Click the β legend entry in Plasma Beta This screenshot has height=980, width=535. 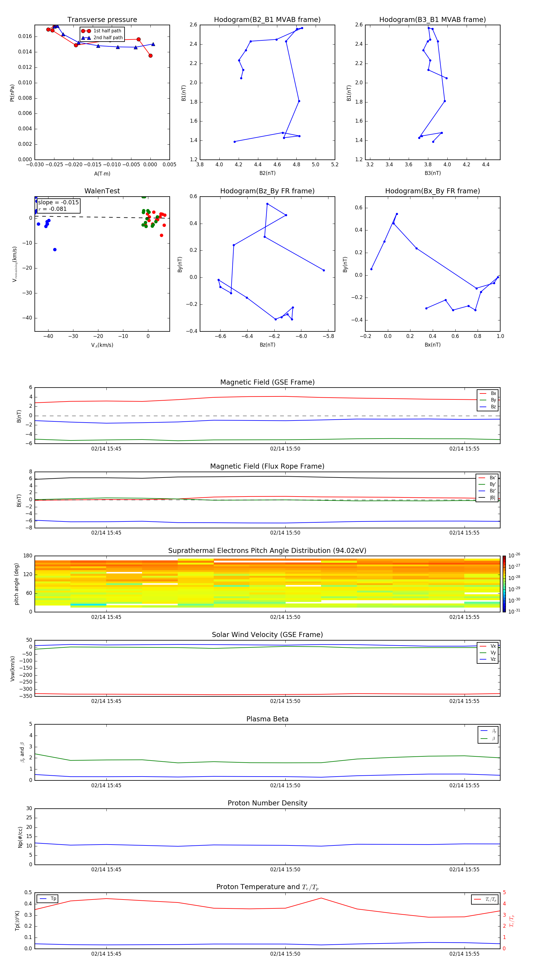click(488, 739)
